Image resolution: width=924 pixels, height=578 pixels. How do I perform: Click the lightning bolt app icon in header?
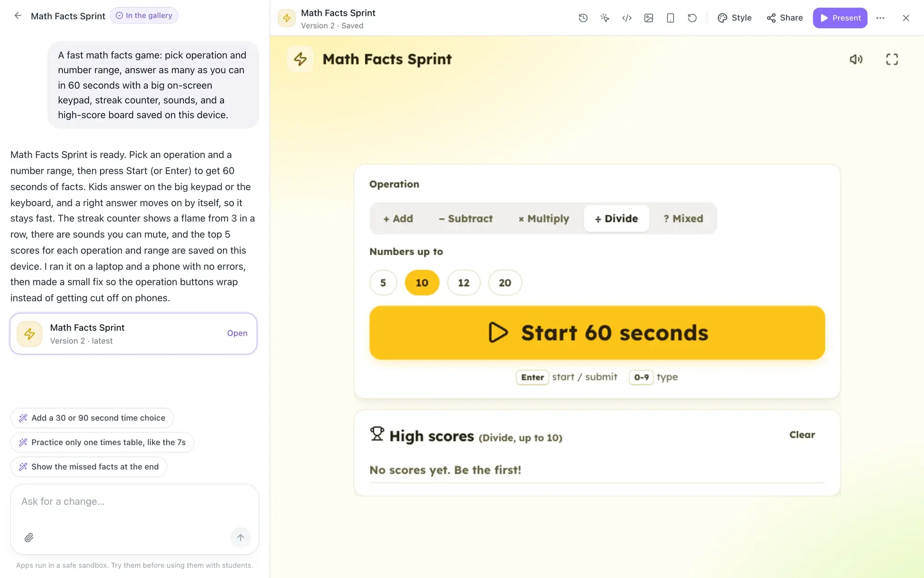pos(286,18)
